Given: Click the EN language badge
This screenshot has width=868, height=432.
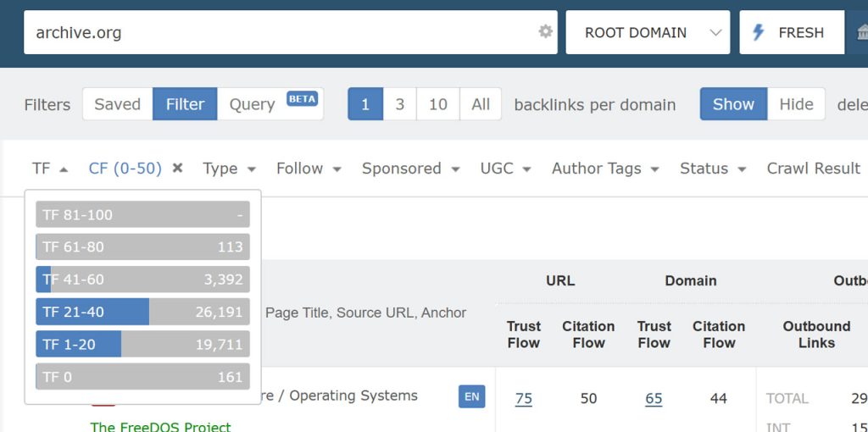Looking at the screenshot, I should [472, 396].
